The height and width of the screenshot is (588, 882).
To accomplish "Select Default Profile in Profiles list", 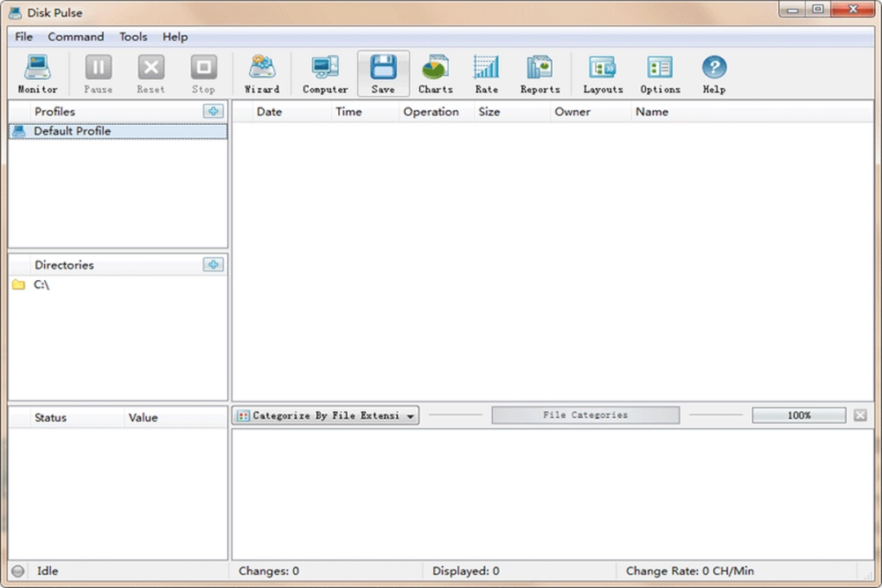I will pos(72,131).
